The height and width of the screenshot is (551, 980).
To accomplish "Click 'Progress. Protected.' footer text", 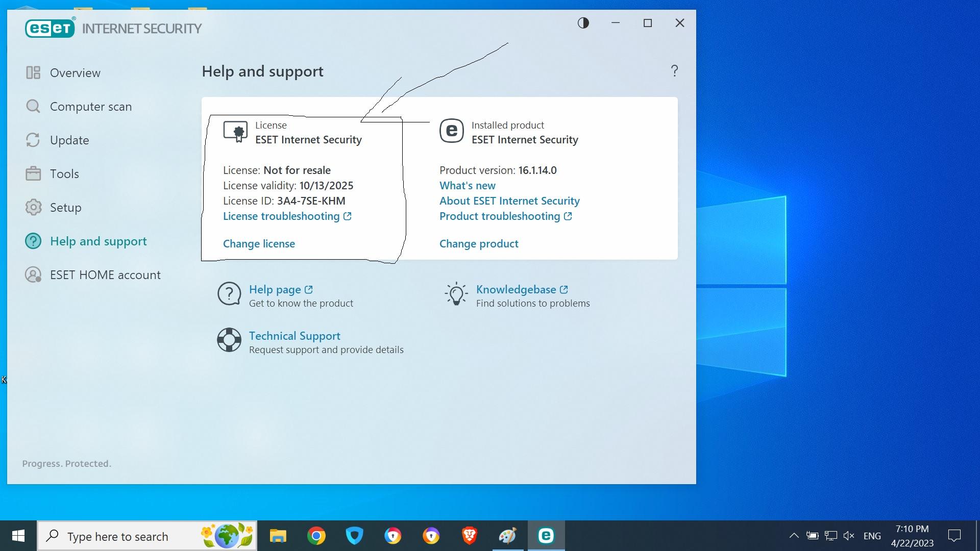I will tap(66, 464).
